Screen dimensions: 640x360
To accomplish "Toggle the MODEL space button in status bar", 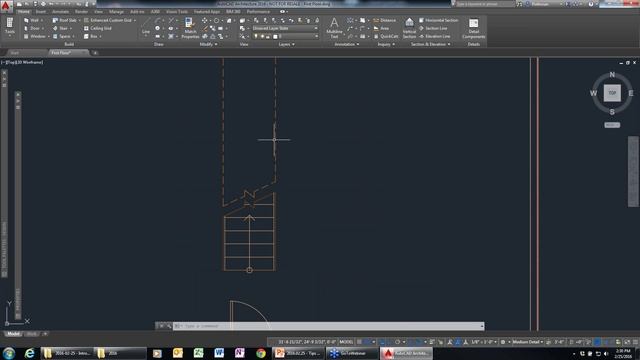I will (346, 342).
